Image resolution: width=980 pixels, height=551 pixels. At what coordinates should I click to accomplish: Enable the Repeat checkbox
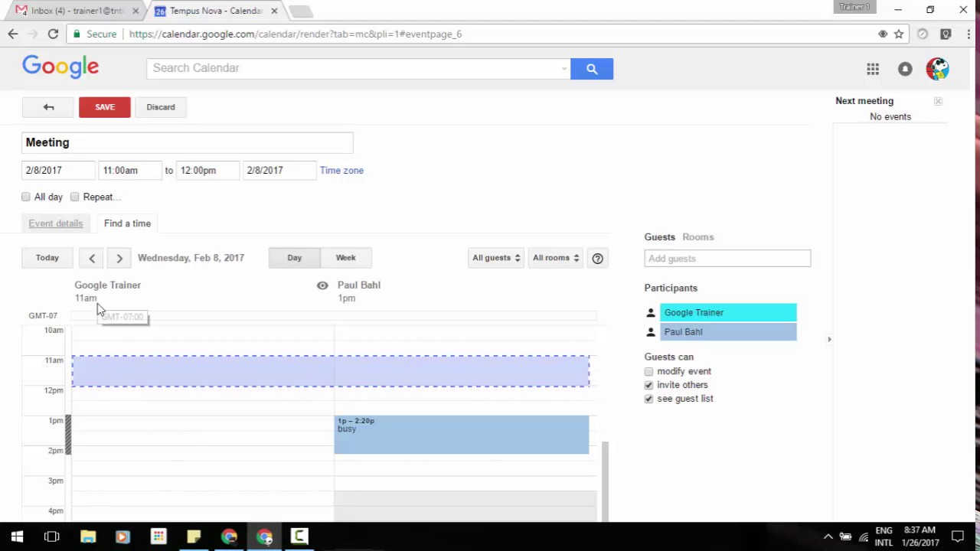(x=74, y=197)
